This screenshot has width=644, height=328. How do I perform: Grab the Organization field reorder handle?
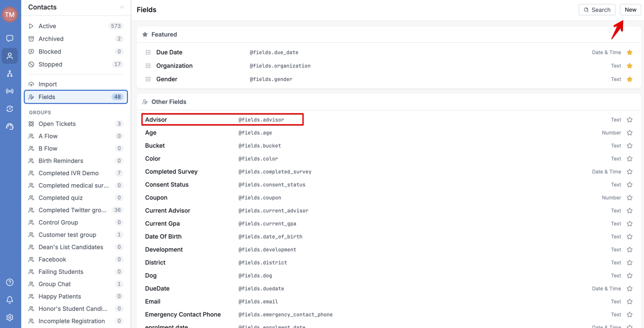(x=148, y=66)
